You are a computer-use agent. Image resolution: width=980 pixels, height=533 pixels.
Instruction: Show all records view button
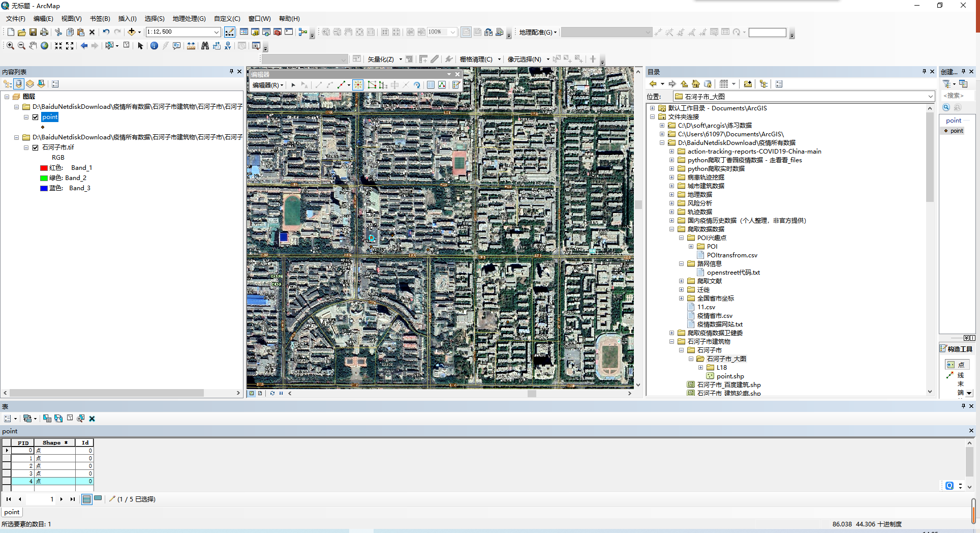87,499
